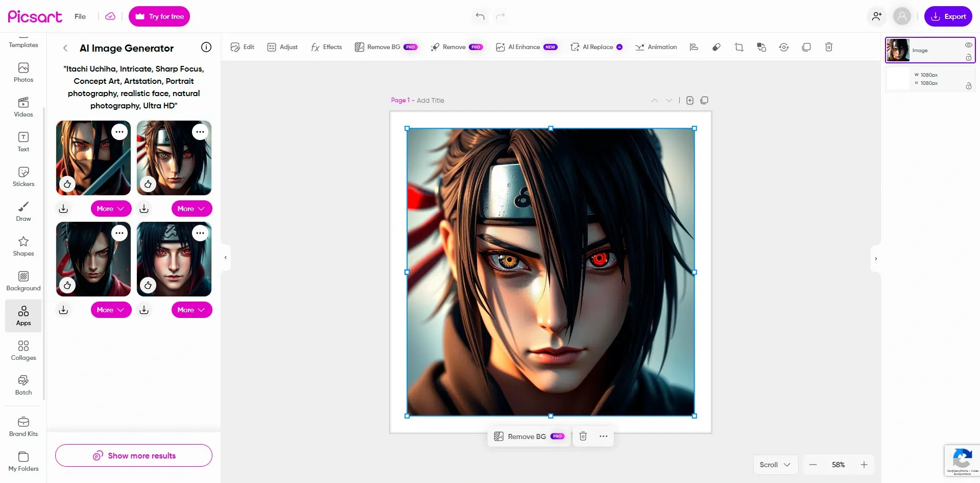Click the Export button

tap(948, 16)
